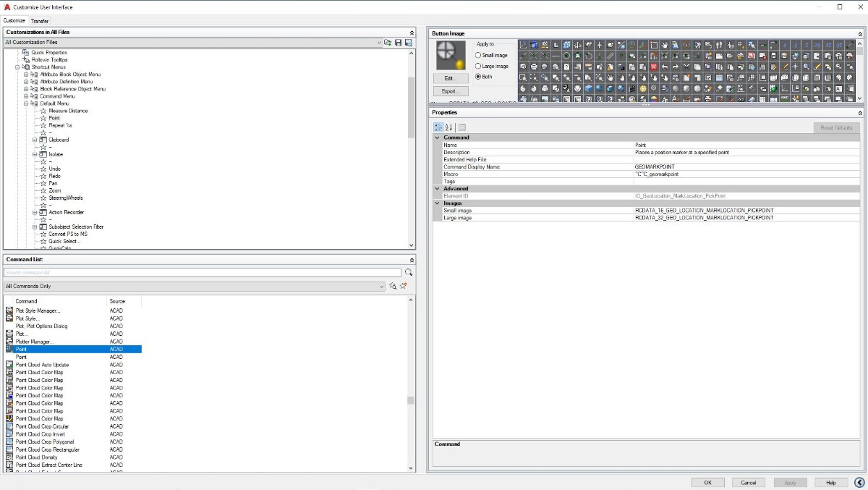Click the Point Cloud Extract Center Line icon
This screenshot has width=868, height=490.
[9, 465]
